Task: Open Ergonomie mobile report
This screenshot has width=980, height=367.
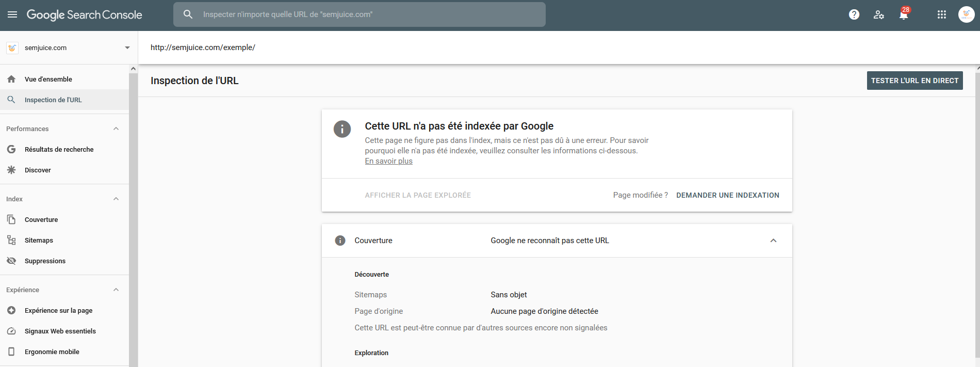Action: tap(64, 352)
